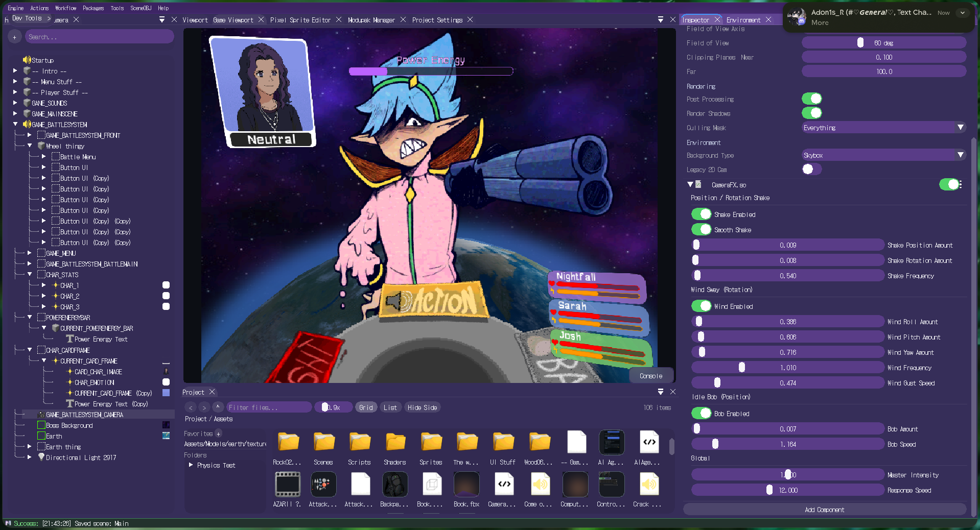Toggle visibility checkbox for CHAR_EMOTION
This screenshot has width=980, height=530.
pyautogui.click(x=166, y=382)
